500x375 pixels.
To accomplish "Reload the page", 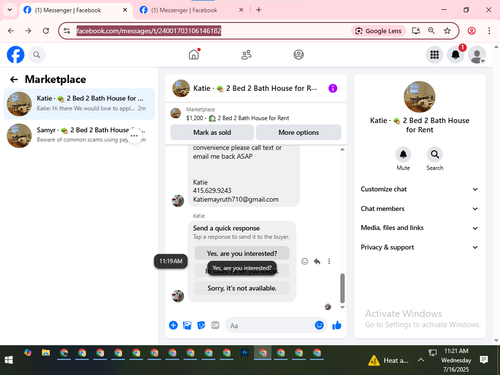I will coord(46,31).
